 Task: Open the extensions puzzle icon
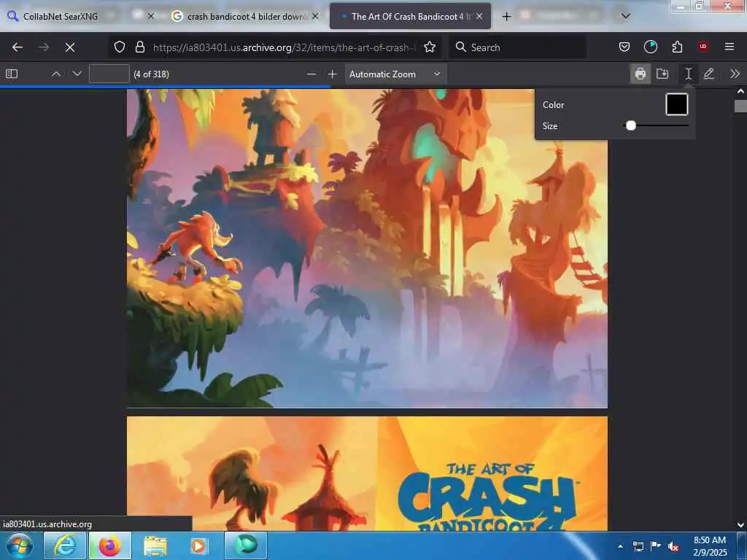677,47
